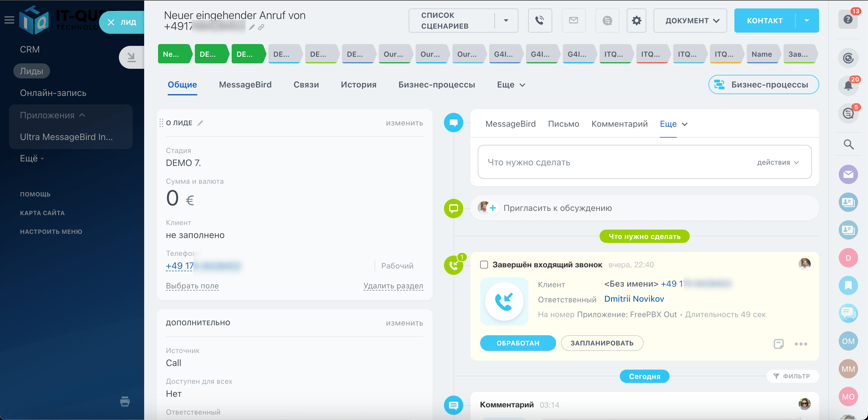Open help question mark icon
868x420 pixels.
point(848,20)
